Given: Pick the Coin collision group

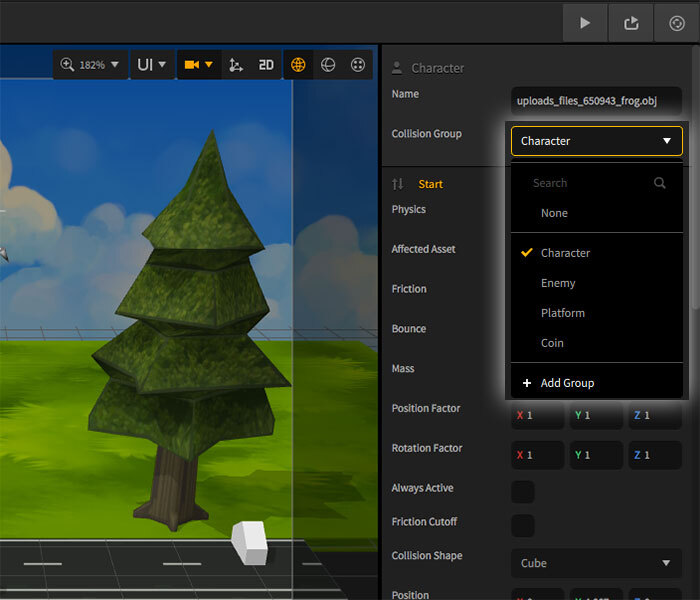Looking at the screenshot, I should tap(552, 343).
